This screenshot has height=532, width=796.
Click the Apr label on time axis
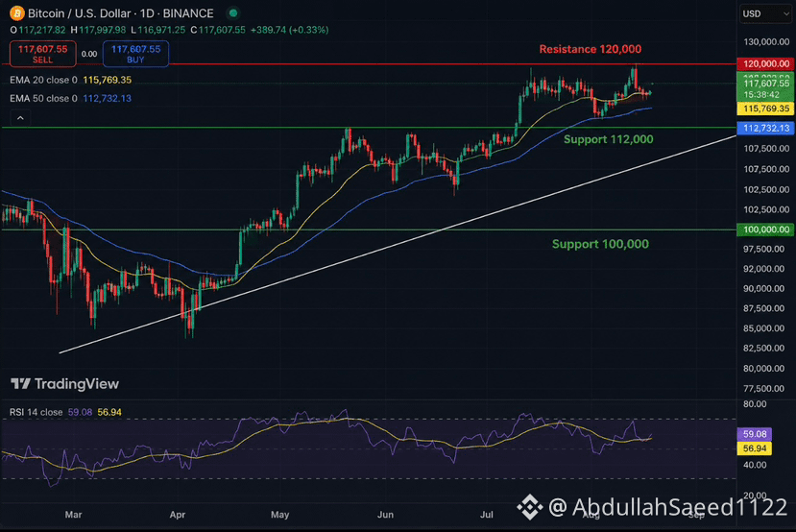(x=178, y=515)
